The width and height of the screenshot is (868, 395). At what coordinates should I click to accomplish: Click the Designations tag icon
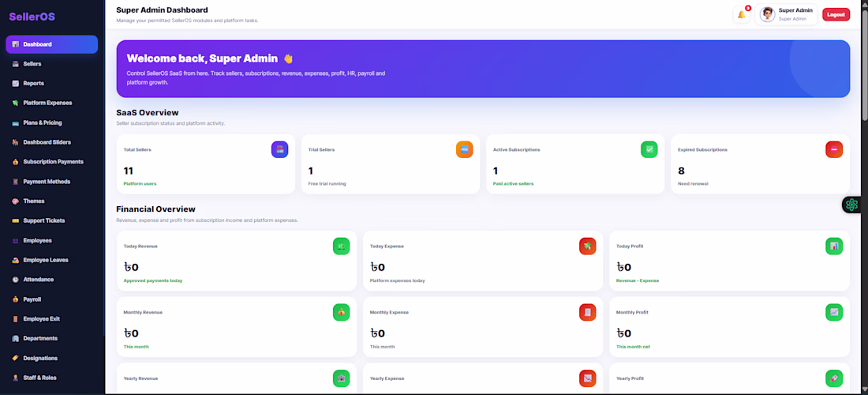[x=16, y=358]
